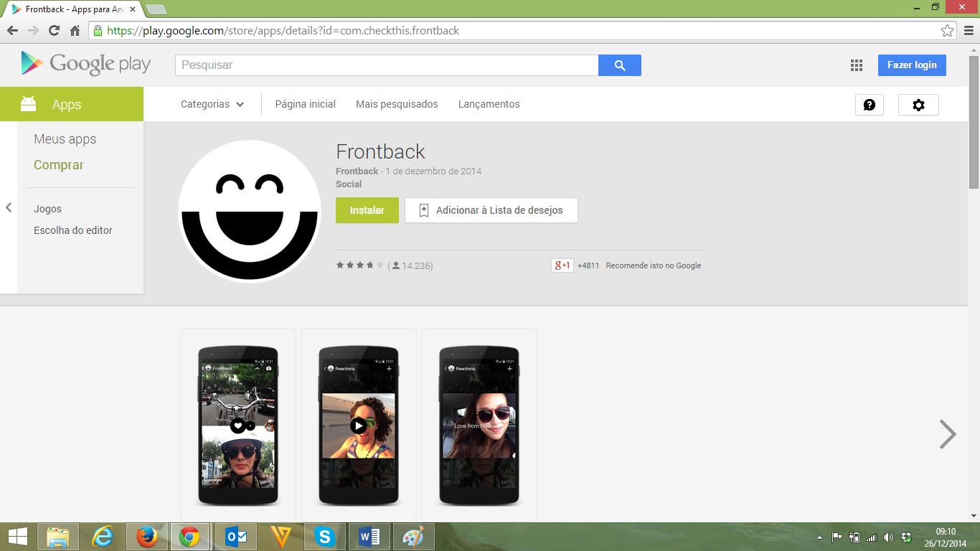Click Adicionar à Lista de desejos
This screenshot has height=551, width=980.
[491, 210]
